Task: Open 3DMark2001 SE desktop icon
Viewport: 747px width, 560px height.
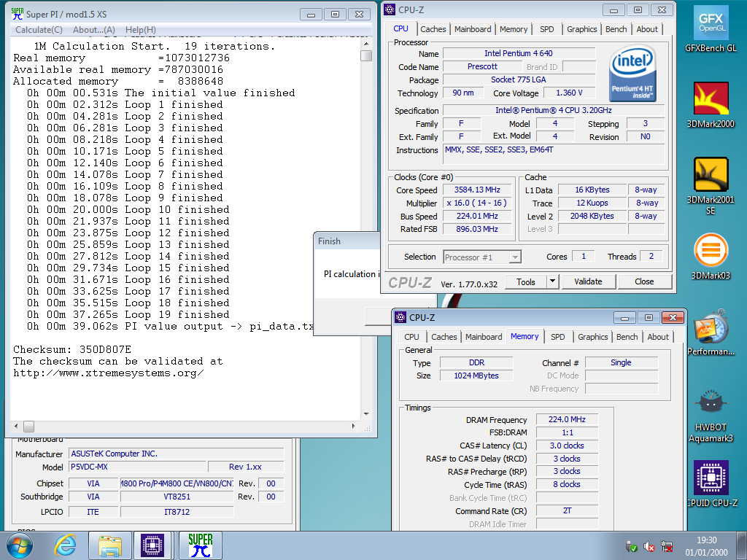Action: [x=711, y=186]
